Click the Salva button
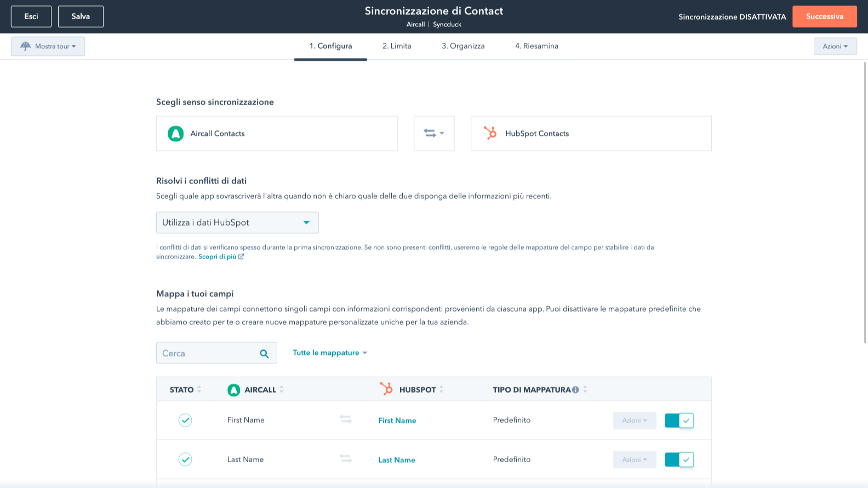 (81, 16)
